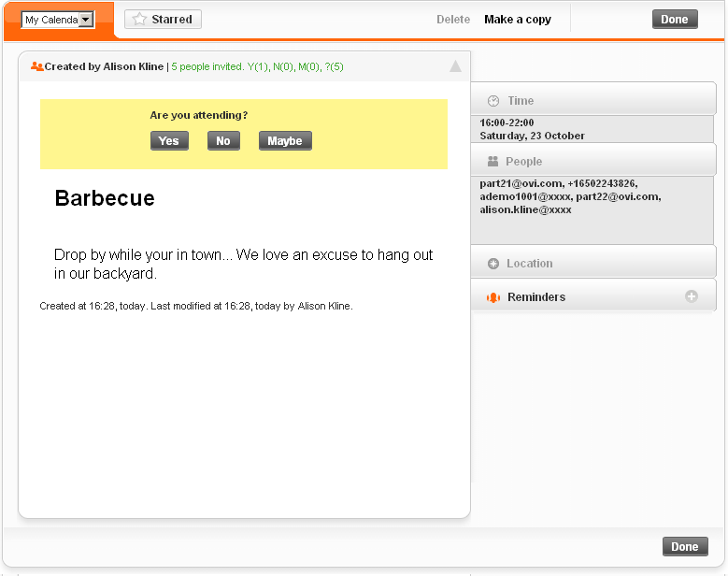
Task: Open the People section header
Action: pyautogui.click(x=593, y=159)
